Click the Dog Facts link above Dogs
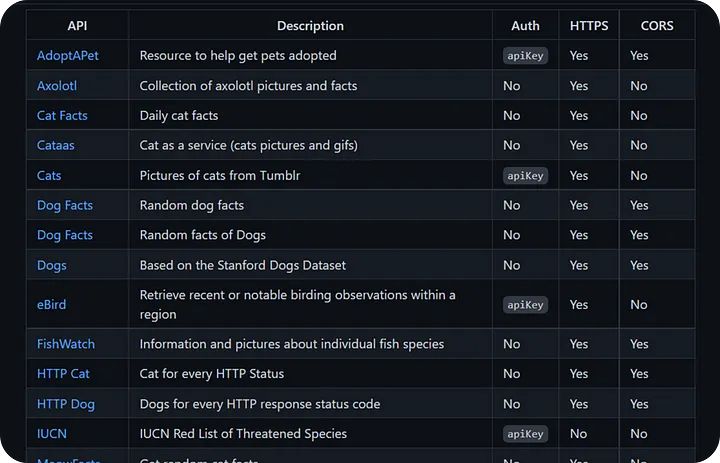 point(65,235)
